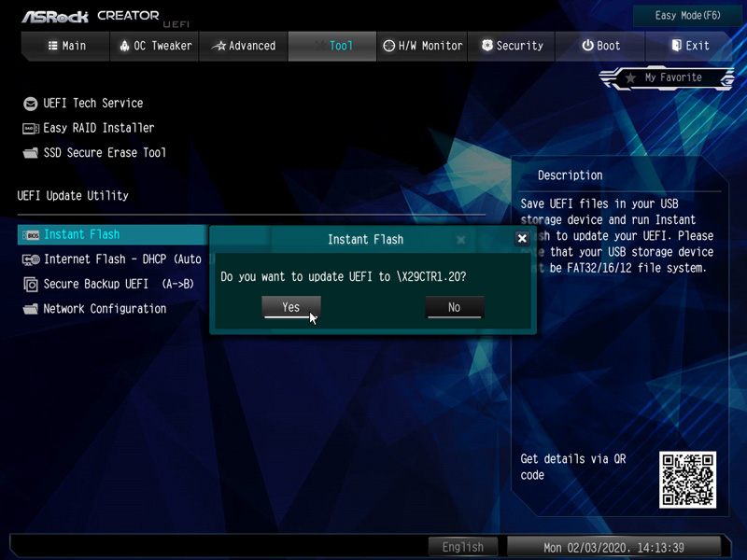This screenshot has width=747, height=560.
Task: Click the date and time display
Action: click(613, 547)
